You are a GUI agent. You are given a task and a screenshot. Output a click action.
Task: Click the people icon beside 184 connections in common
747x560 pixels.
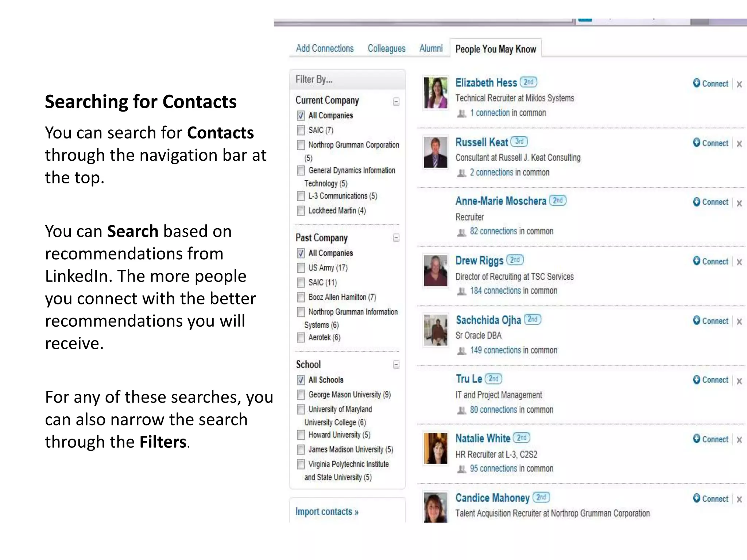pyautogui.click(x=462, y=291)
